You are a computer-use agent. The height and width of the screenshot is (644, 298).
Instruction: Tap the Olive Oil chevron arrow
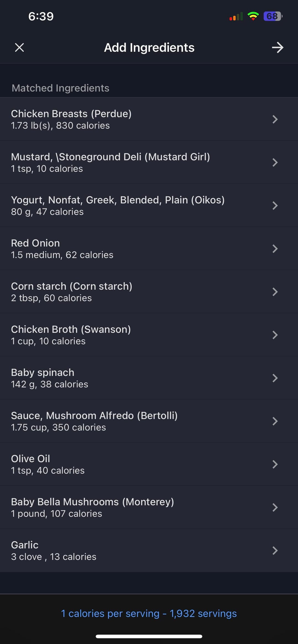click(x=275, y=464)
